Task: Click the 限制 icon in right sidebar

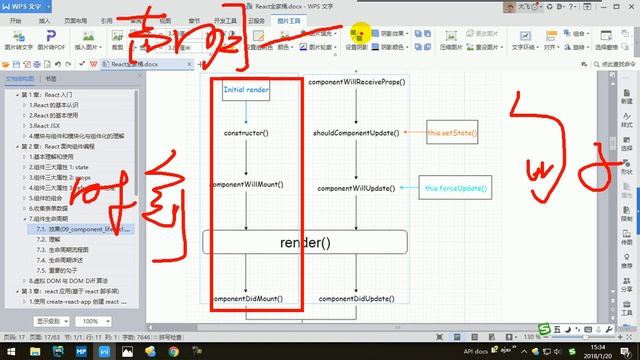Action: click(x=627, y=214)
